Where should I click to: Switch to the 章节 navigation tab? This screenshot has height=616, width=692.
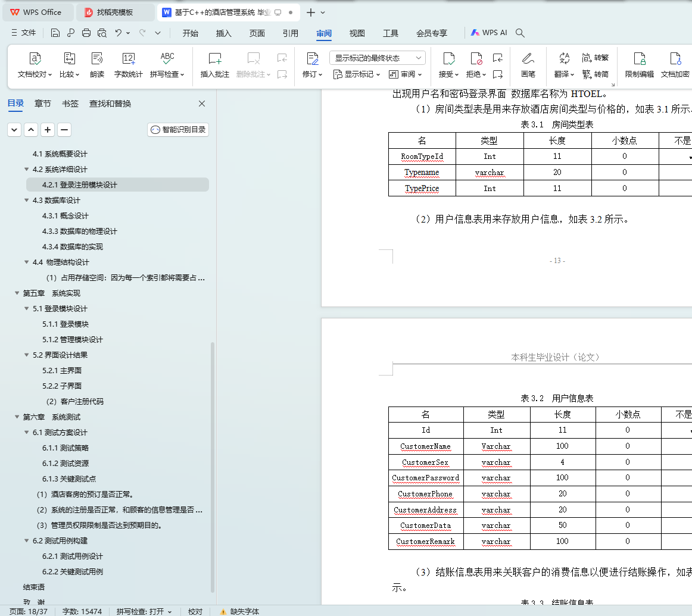[43, 104]
